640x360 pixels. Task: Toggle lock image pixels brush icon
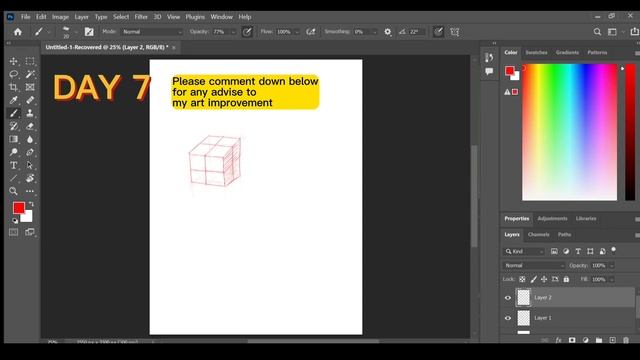[x=533, y=280]
